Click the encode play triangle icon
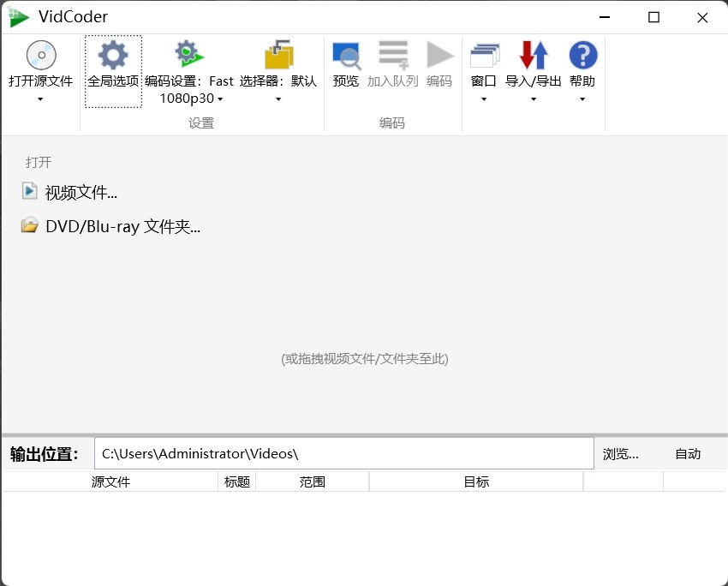728x586 pixels. click(439, 55)
